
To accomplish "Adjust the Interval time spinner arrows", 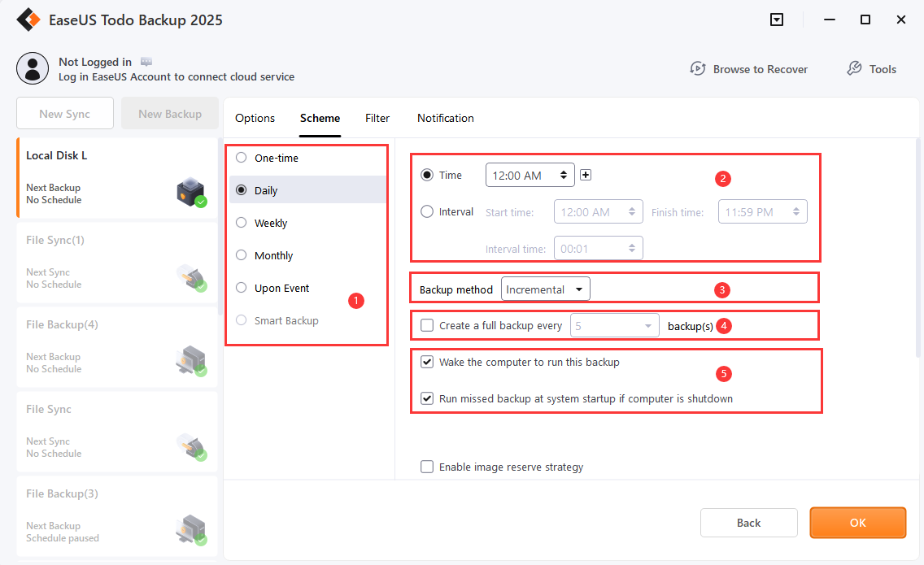I will 632,249.
